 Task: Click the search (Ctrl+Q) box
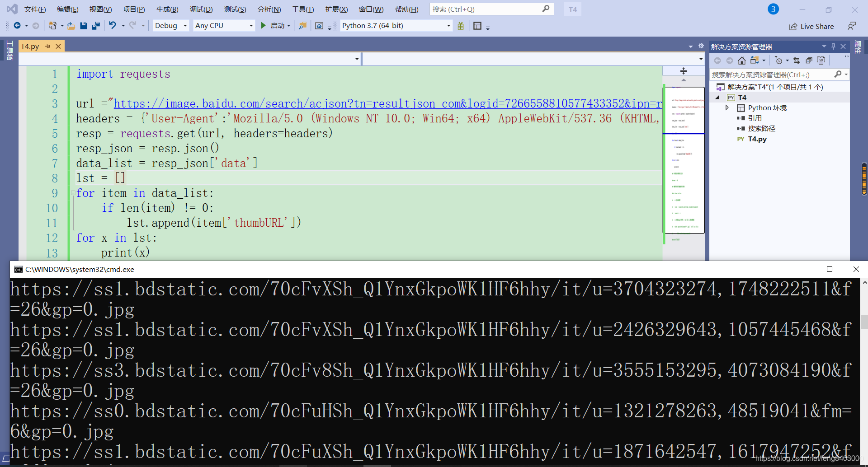click(491, 9)
